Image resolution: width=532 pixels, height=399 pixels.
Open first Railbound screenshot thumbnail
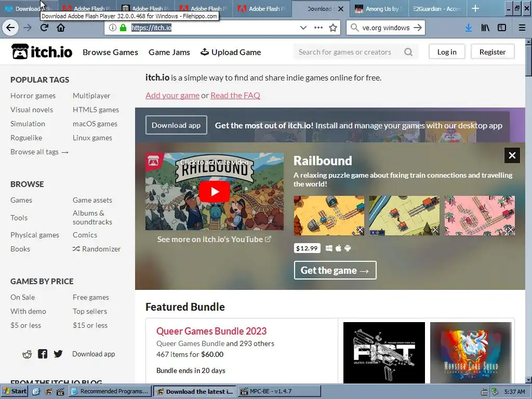329,216
